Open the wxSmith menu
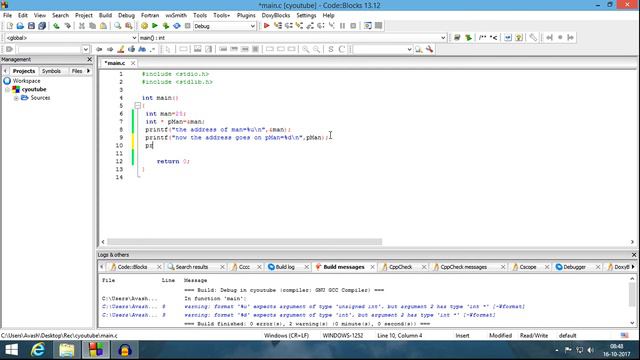 click(176, 15)
